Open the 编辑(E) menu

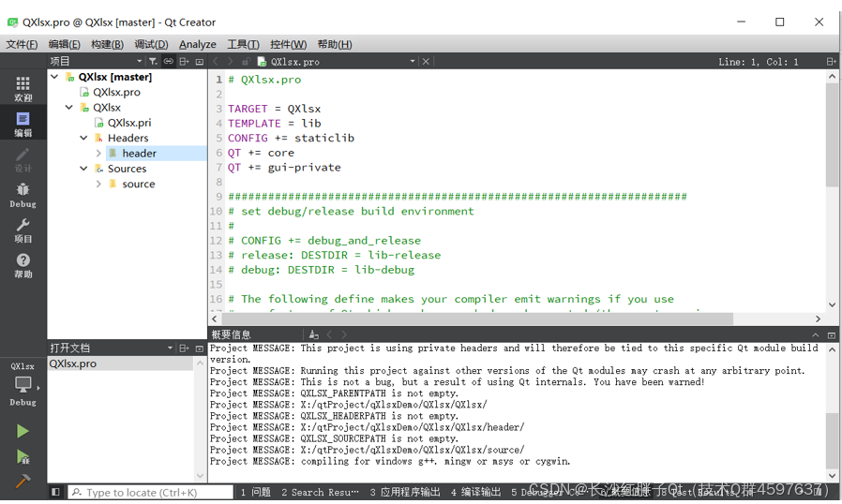pos(64,45)
